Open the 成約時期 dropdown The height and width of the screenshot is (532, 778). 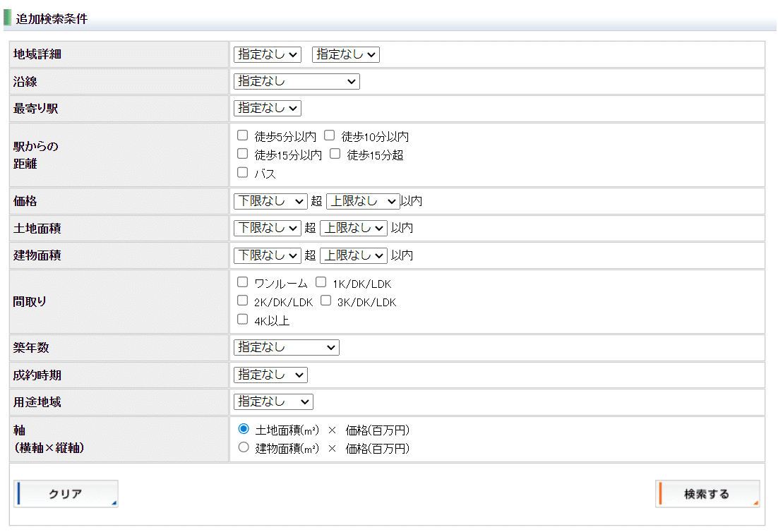pyautogui.click(x=270, y=375)
